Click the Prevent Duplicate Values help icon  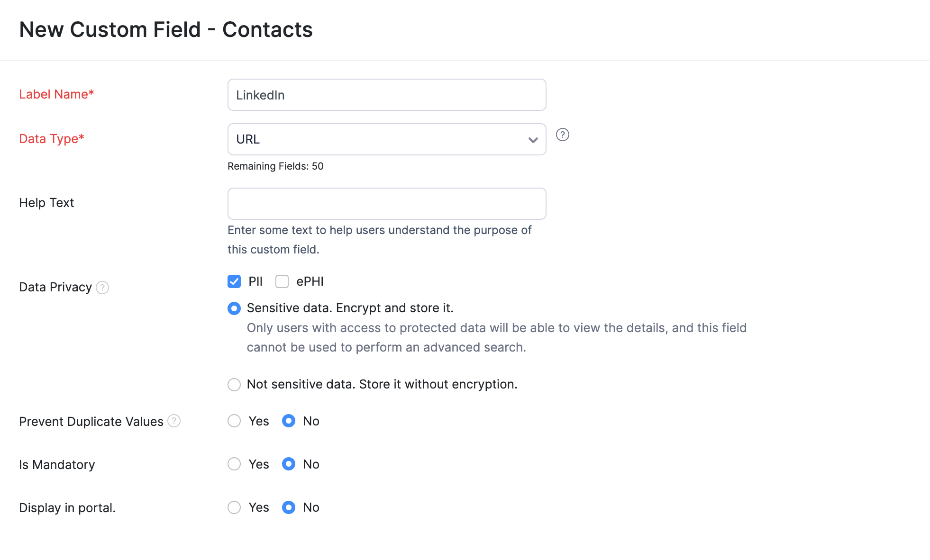tap(174, 421)
